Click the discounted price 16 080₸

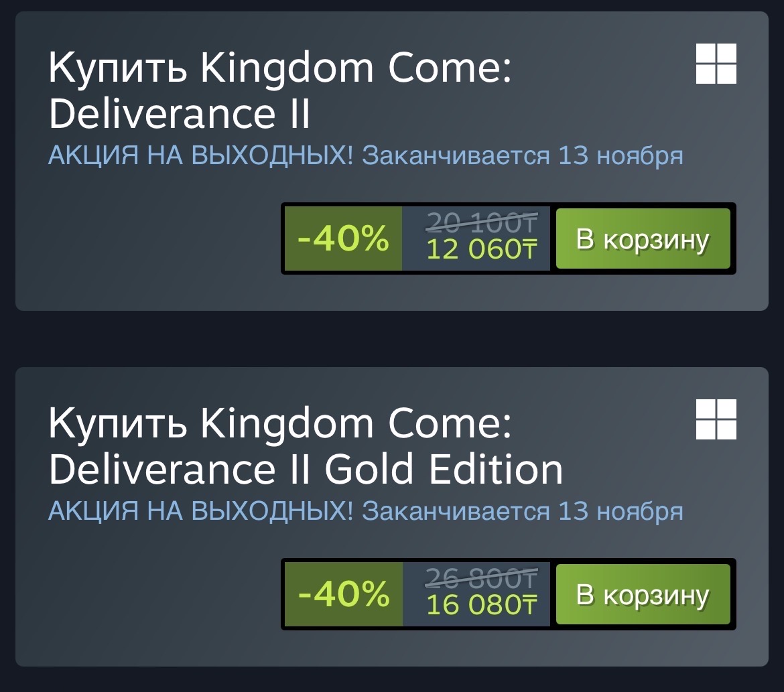482,605
